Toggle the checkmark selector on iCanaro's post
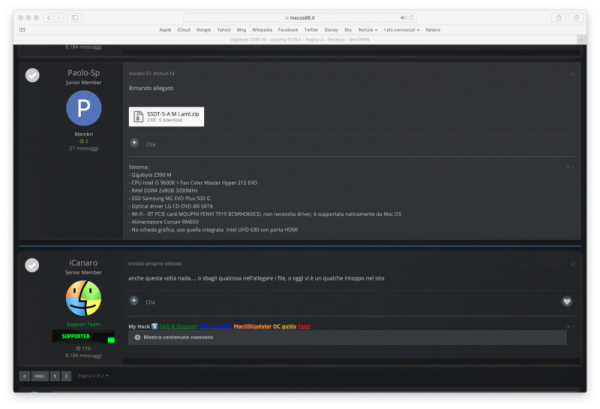This screenshot has width=600, height=409. (32, 265)
